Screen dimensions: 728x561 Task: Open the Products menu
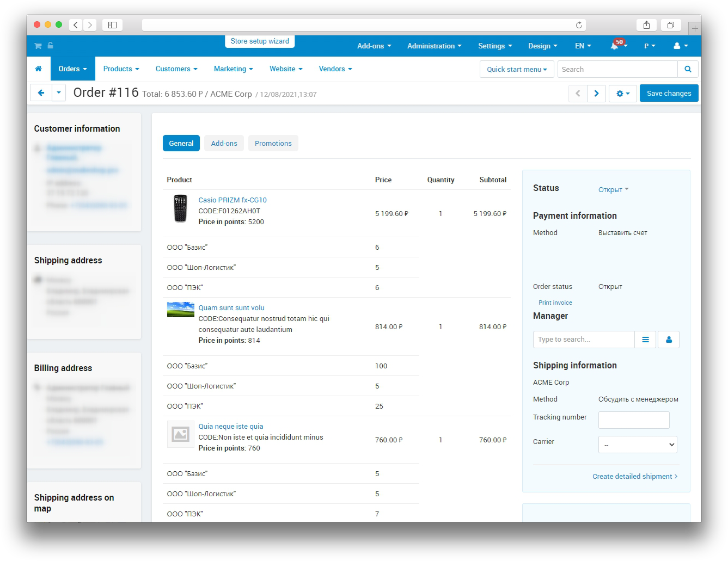click(121, 69)
